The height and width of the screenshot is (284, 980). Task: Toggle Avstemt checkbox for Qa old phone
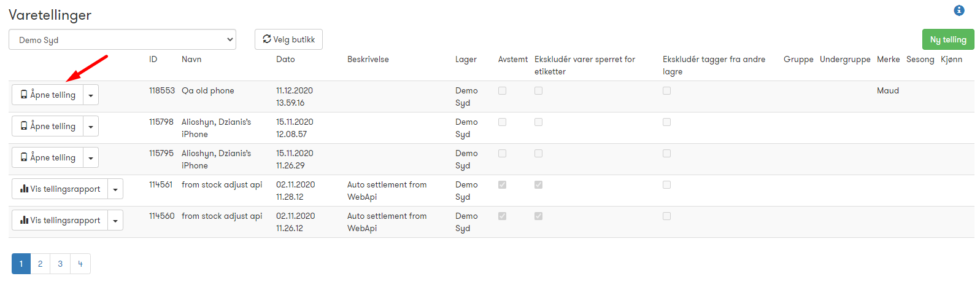503,90
